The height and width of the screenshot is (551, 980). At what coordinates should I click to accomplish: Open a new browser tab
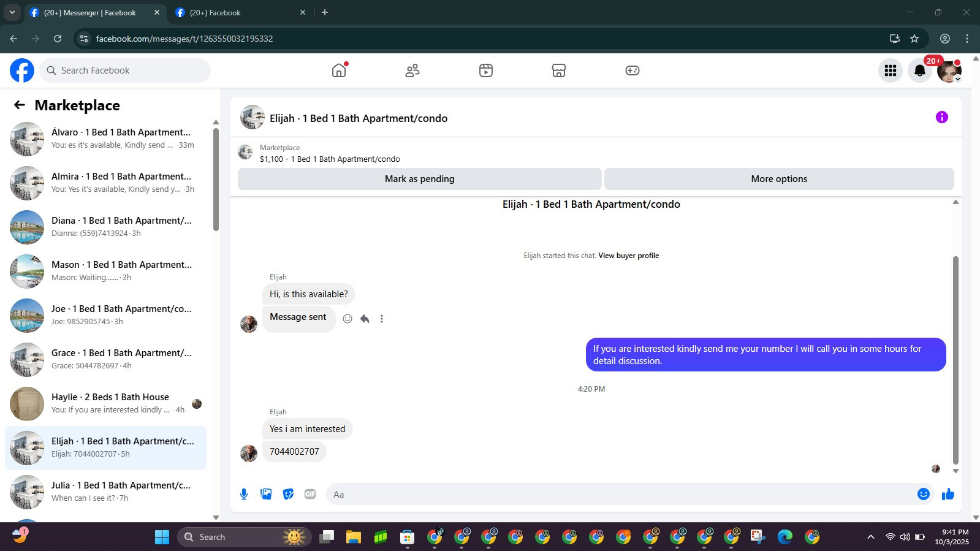[x=325, y=12]
